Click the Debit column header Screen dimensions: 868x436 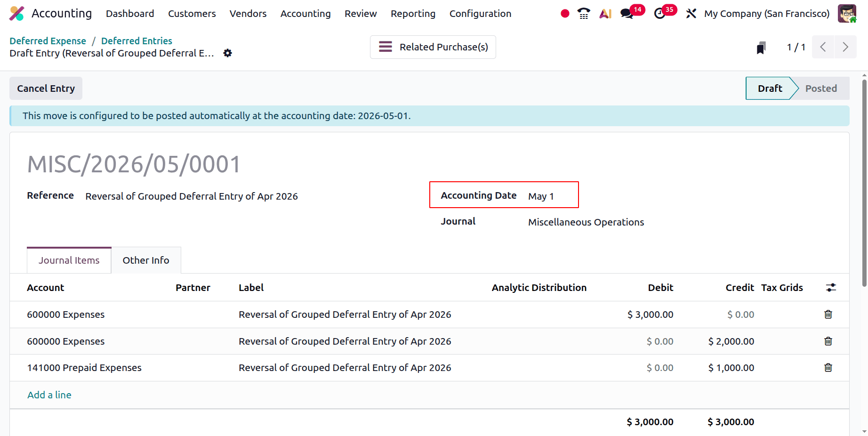coord(660,288)
